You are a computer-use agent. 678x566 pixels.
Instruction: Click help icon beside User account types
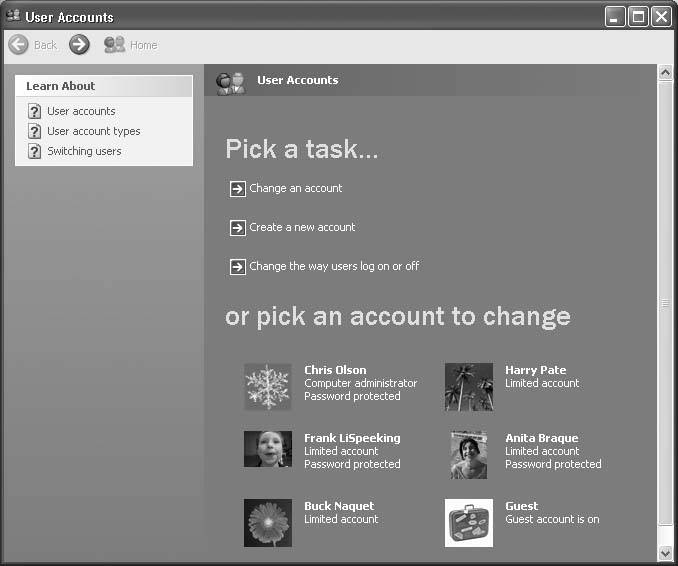[x=34, y=131]
